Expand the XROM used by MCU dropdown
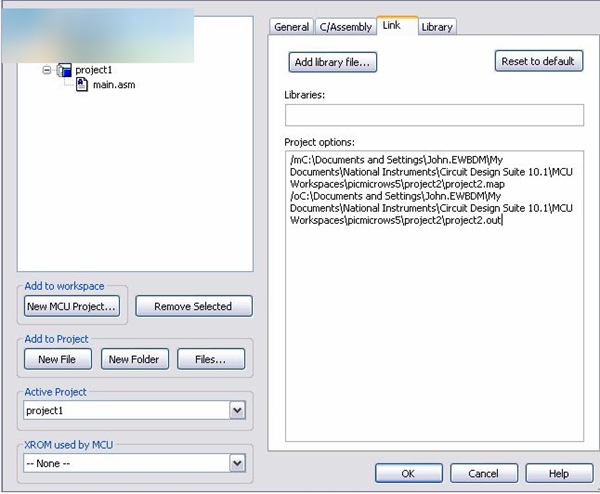 (x=237, y=463)
